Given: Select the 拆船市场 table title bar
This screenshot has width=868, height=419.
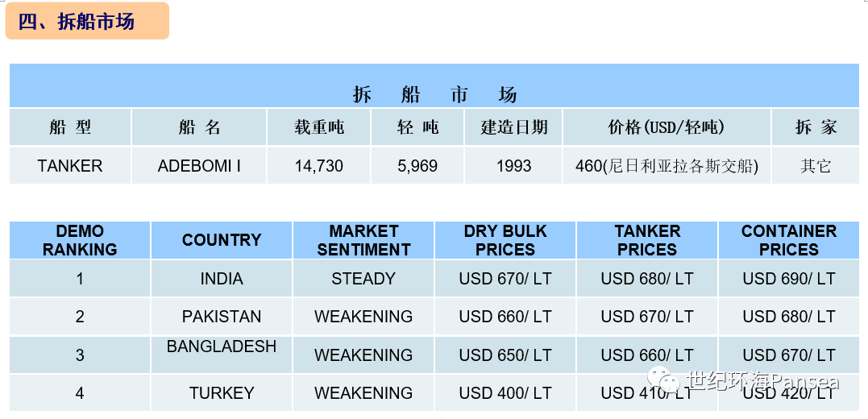Looking at the screenshot, I should tap(434, 85).
